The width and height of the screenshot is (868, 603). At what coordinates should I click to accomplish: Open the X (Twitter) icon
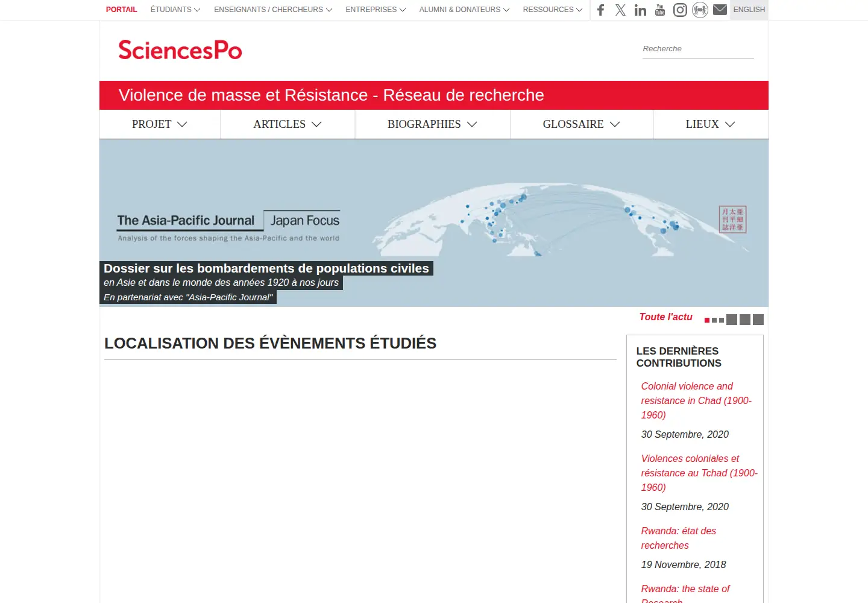pyautogui.click(x=620, y=10)
